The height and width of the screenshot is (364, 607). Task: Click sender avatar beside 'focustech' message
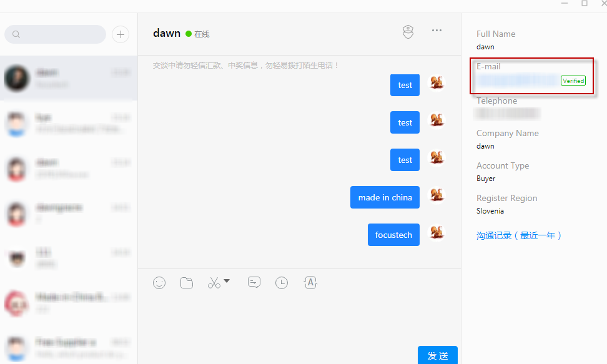pos(437,232)
